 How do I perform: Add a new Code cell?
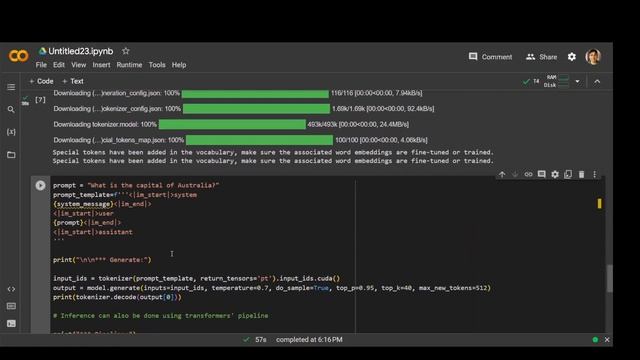[x=41, y=81]
